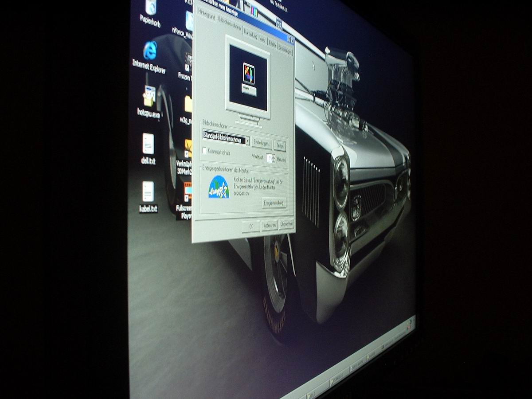Viewport: 532px width, 399px height.
Task: Open the Web tab
Action: pos(262,40)
